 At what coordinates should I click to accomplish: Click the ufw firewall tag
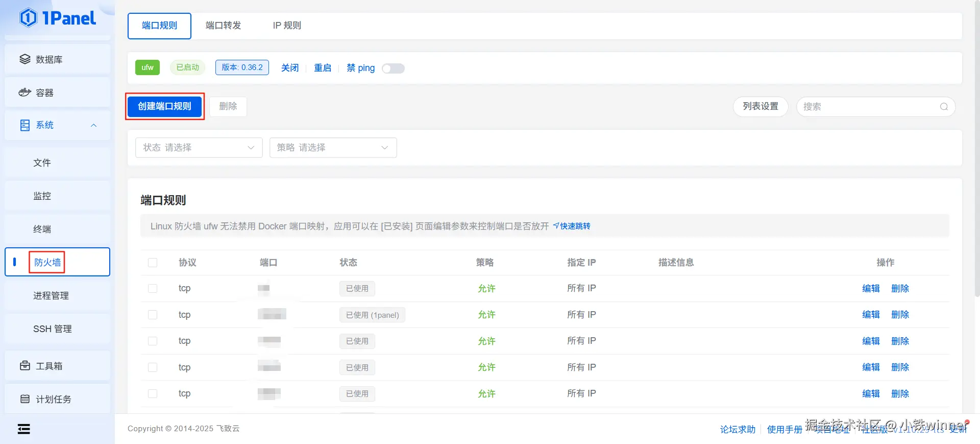pos(148,67)
